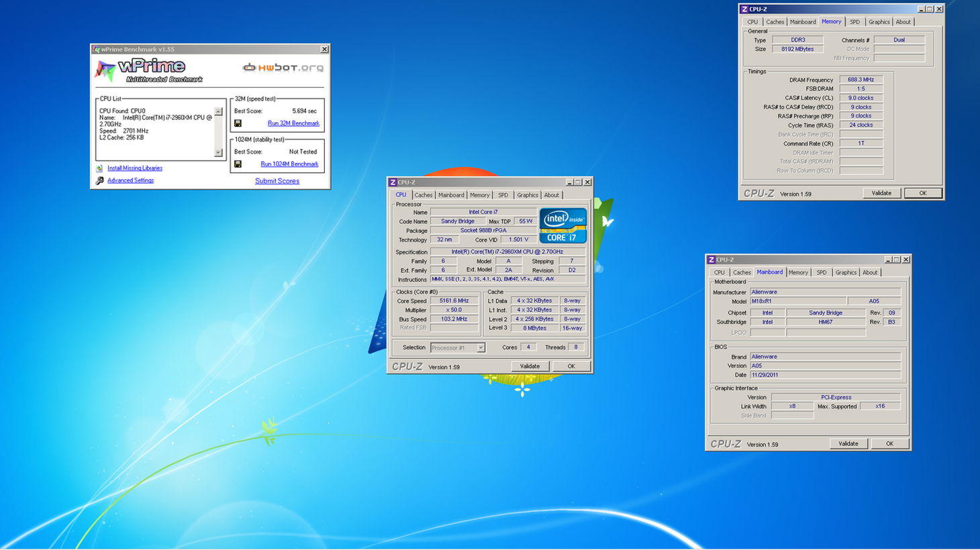Click the Install Missing Libraries icon
Image resolution: width=980 pixels, height=550 pixels.
[x=99, y=168]
